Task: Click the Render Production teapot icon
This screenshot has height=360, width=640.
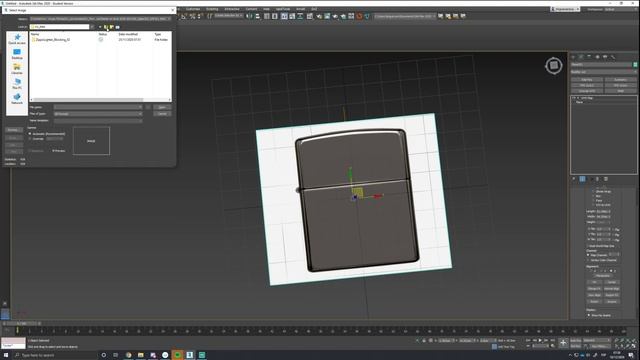Action: click(335, 16)
